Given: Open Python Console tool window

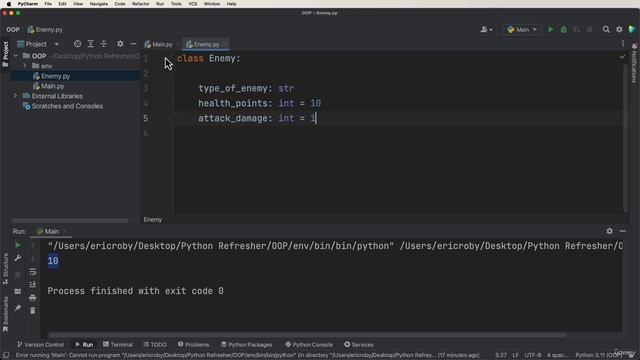Looking at the screenshot, I should tap(309, 344).
